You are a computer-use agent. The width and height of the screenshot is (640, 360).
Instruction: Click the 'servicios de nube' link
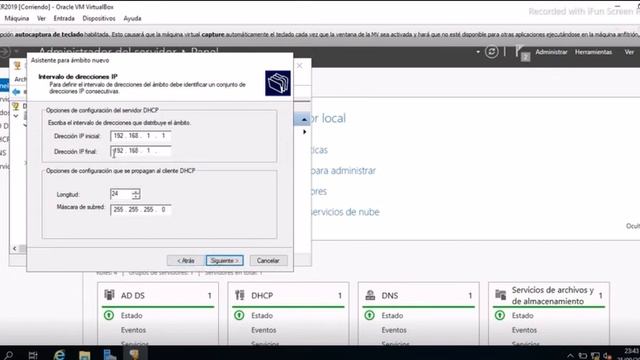[345, 212]
